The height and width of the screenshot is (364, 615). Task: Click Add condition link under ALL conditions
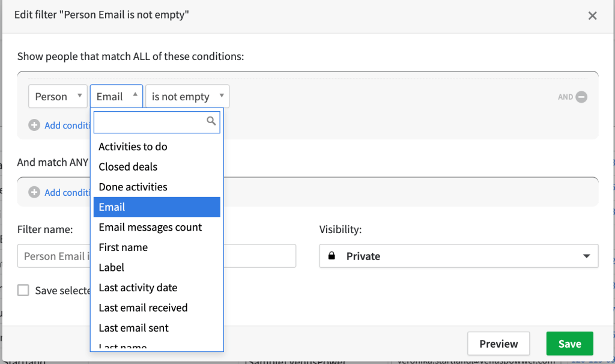point(67,126)
